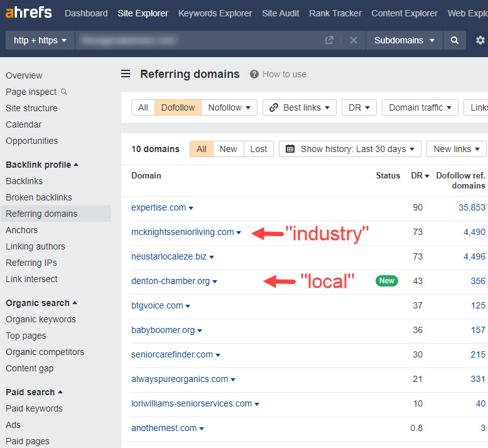Open settings gear icon

click(480, 40)
